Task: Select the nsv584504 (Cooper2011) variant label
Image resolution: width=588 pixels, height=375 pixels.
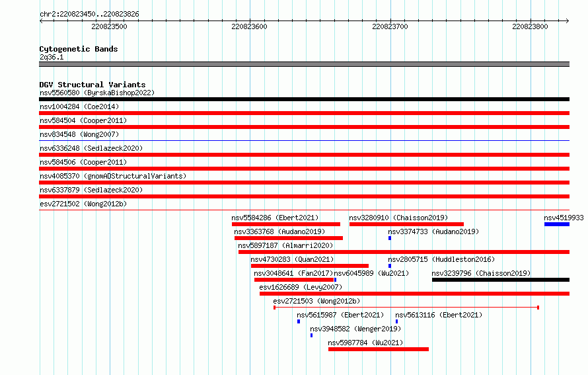Action: coord(83,120)
